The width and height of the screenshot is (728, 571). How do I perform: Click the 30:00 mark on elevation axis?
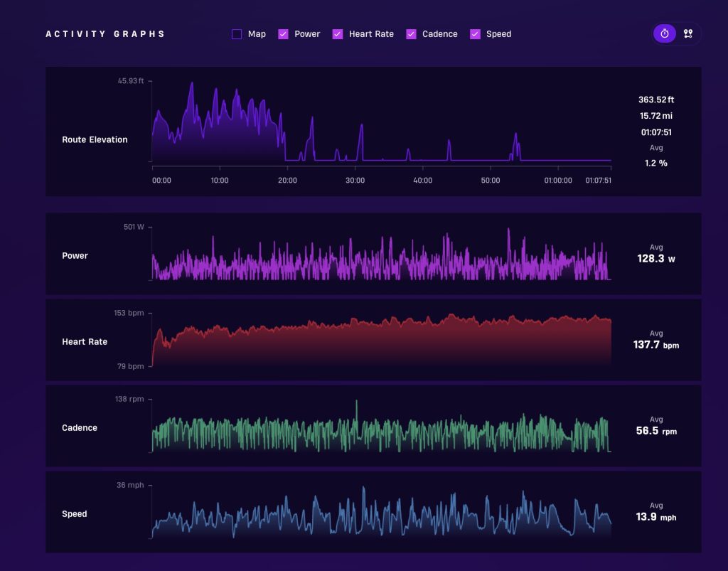click(355, 180)
